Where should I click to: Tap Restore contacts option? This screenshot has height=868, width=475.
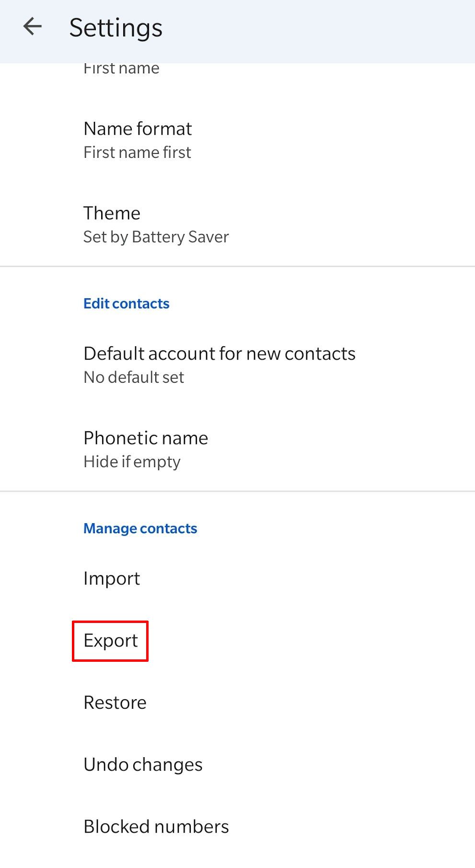coord(115,703)
